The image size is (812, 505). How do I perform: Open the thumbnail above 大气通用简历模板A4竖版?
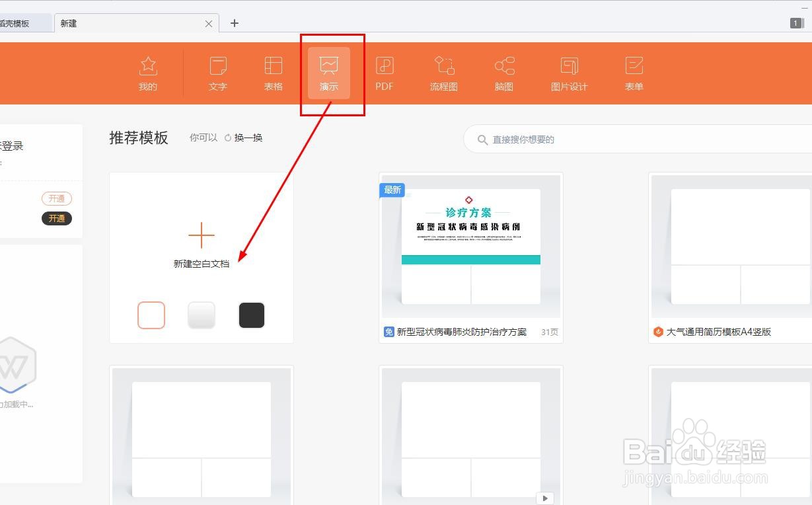pos(731,246)
